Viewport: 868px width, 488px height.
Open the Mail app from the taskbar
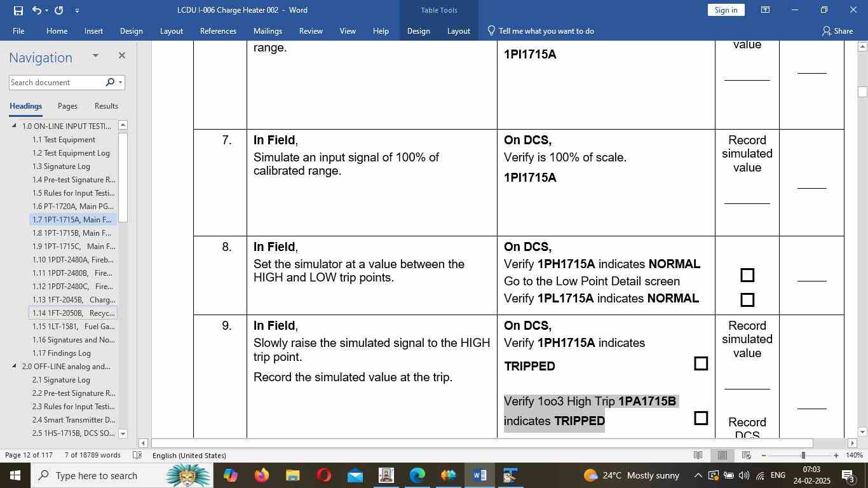click(x=355, y=475)
